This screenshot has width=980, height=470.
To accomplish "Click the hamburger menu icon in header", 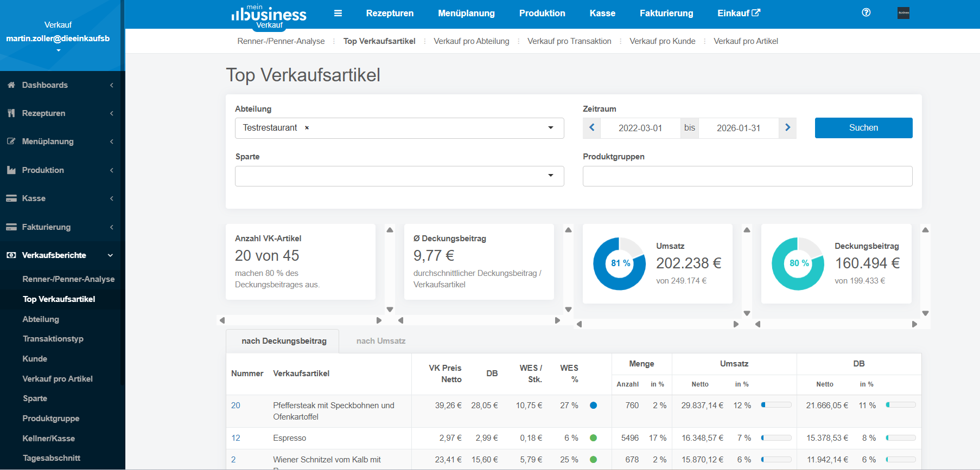I will tap(338, 13).
